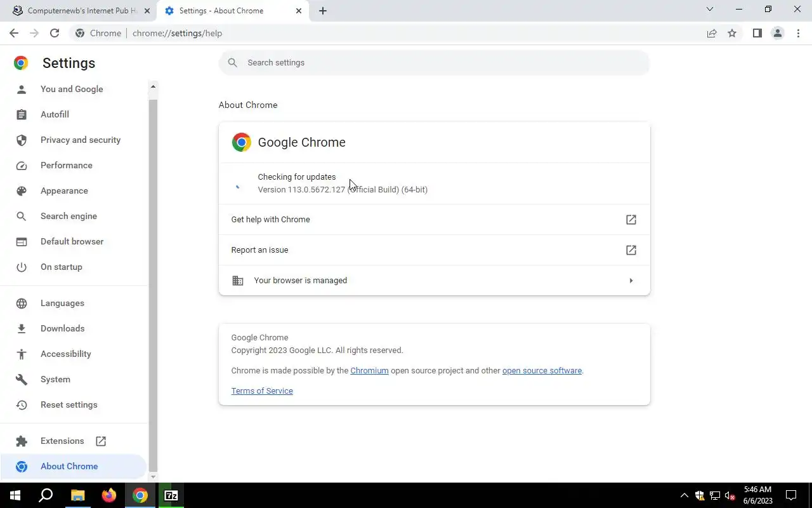Click the taskbar clock showing 5:46 AM
Screen dimensions: 812x508
coord(758,495)
